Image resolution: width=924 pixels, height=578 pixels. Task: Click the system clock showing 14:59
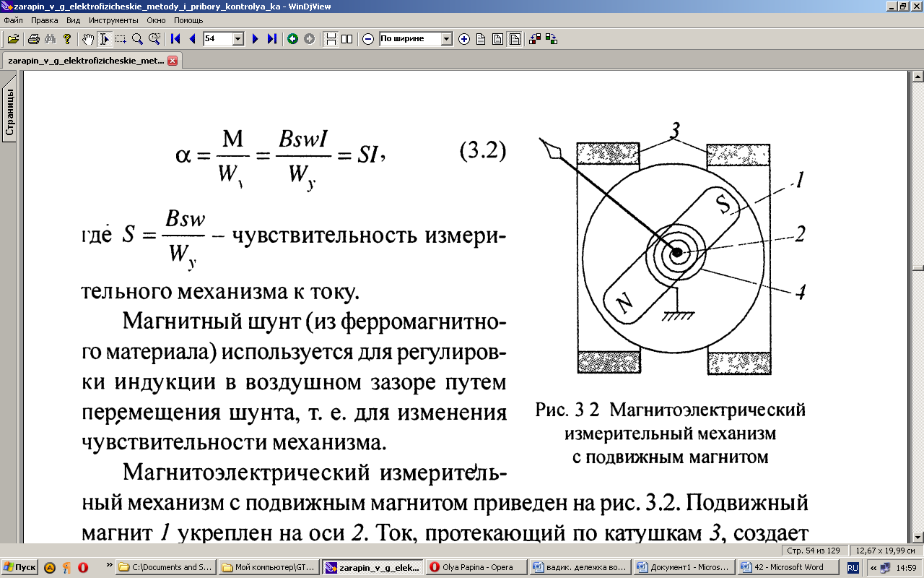[x=907, y=568]
